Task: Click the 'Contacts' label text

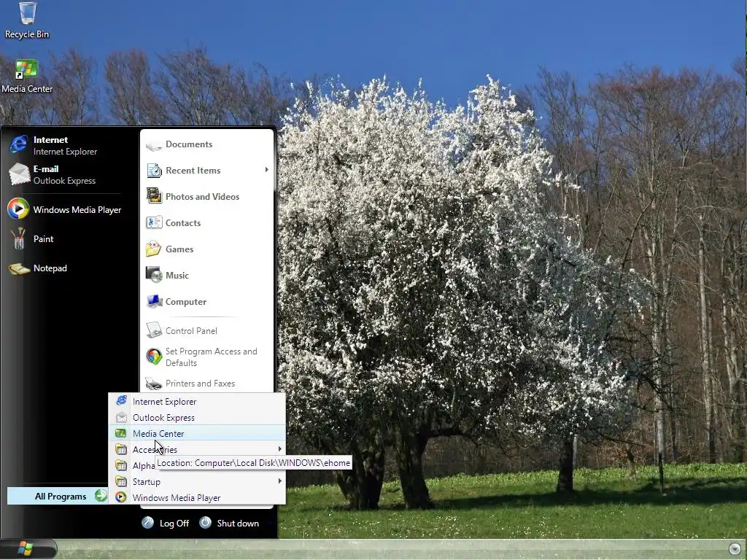Action: (183, 223)
